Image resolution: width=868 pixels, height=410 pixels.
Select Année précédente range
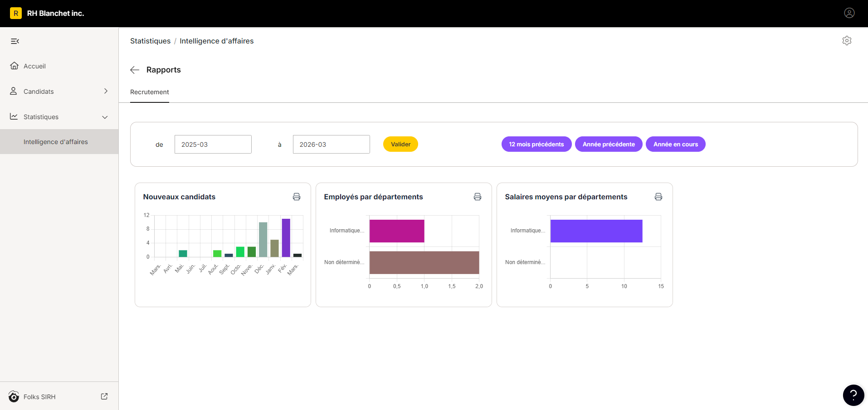point(609,144)
